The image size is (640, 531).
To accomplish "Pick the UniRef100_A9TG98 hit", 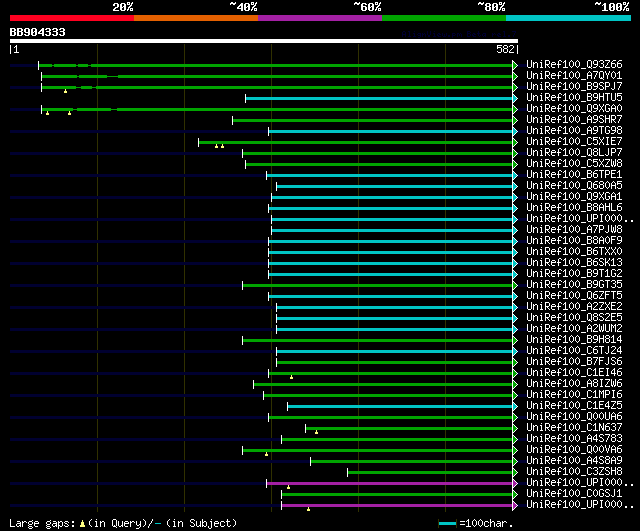I will pyautogui.click(x=574, y=131).
